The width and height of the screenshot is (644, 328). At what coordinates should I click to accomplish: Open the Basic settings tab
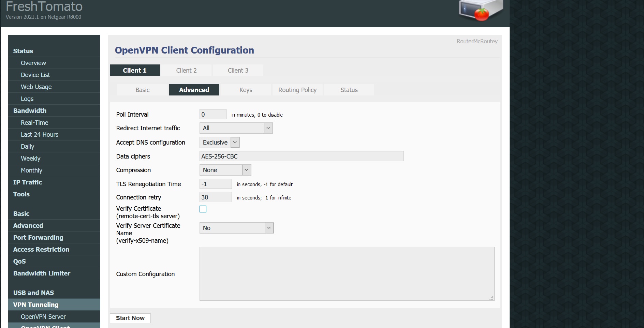pos(143,90)
